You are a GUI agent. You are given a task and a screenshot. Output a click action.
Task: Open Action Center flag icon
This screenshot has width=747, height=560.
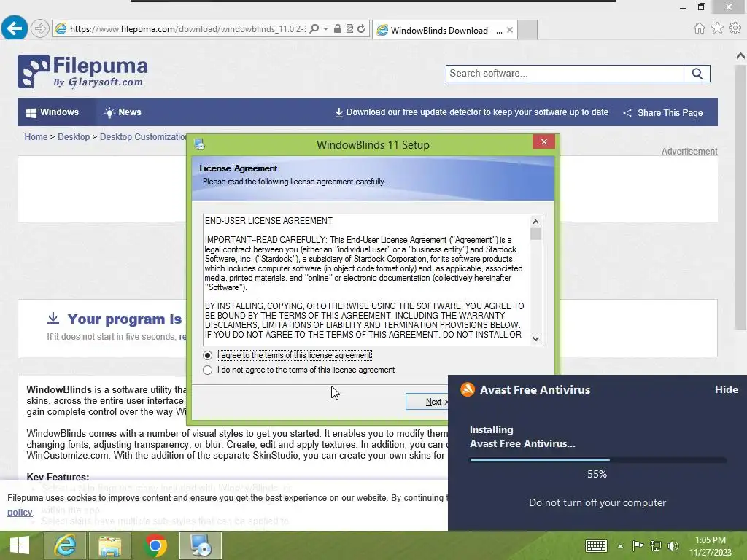[x=638, y=545]
